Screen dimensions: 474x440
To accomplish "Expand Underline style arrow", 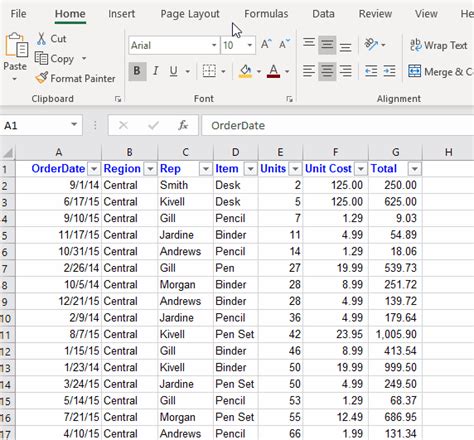I will pos(188,71).
